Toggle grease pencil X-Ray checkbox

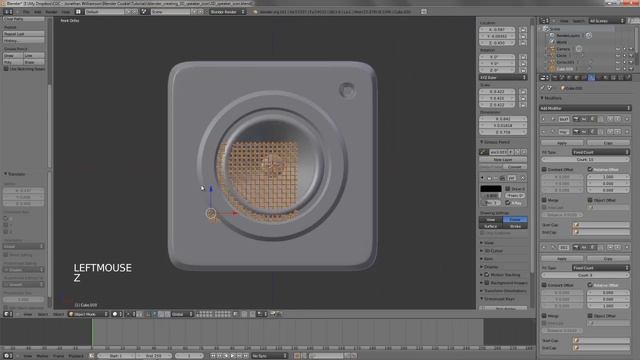[508, 202]
